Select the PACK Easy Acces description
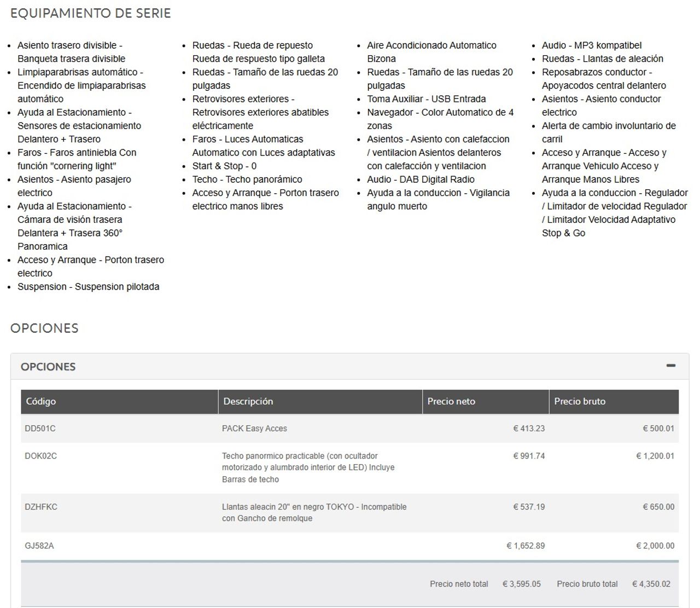 tap(254, 429)
